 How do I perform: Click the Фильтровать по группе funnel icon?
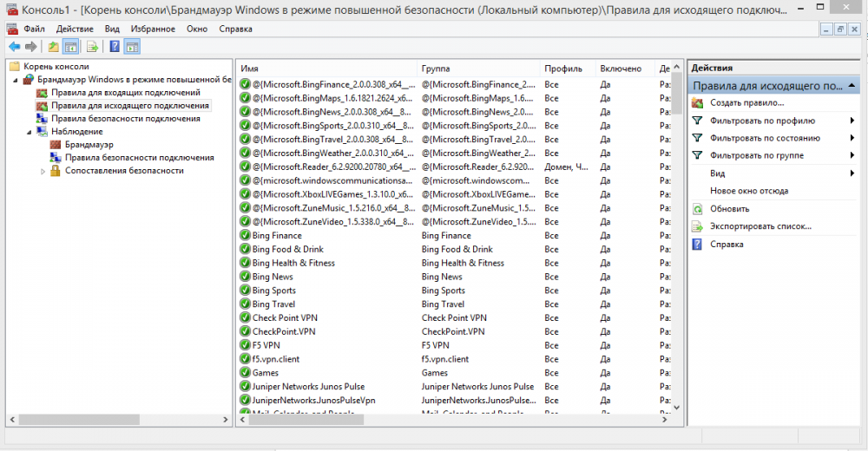pyautogui.click(x=698, y=155)
